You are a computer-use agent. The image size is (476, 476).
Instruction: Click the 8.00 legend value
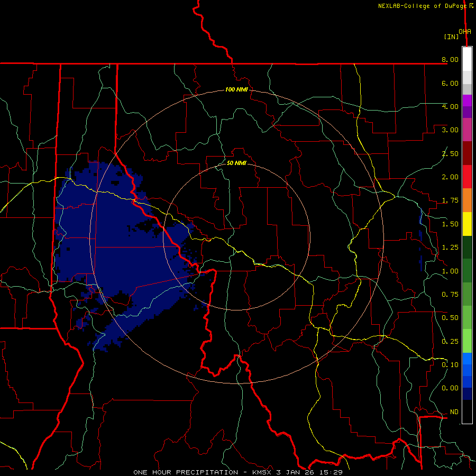pyautogui.click(x=450, y=59)
